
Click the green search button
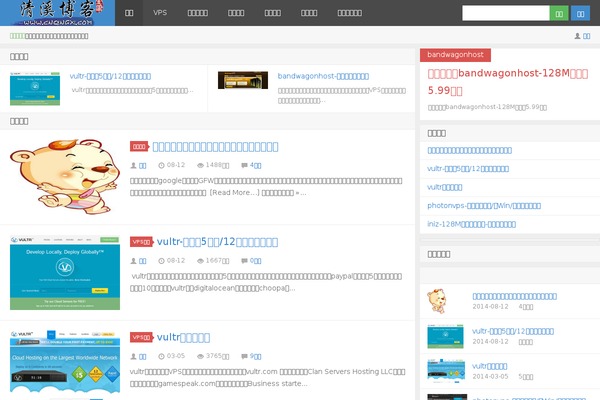tap(559, 13)
